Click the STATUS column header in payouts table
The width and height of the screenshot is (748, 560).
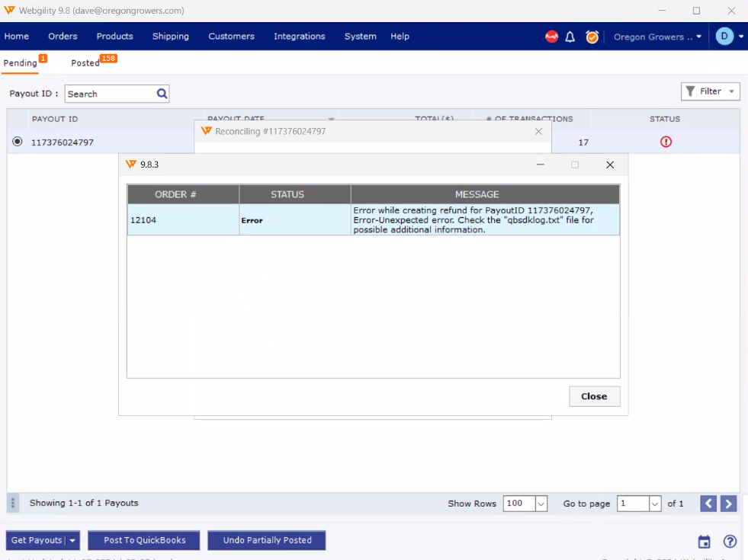665,119
